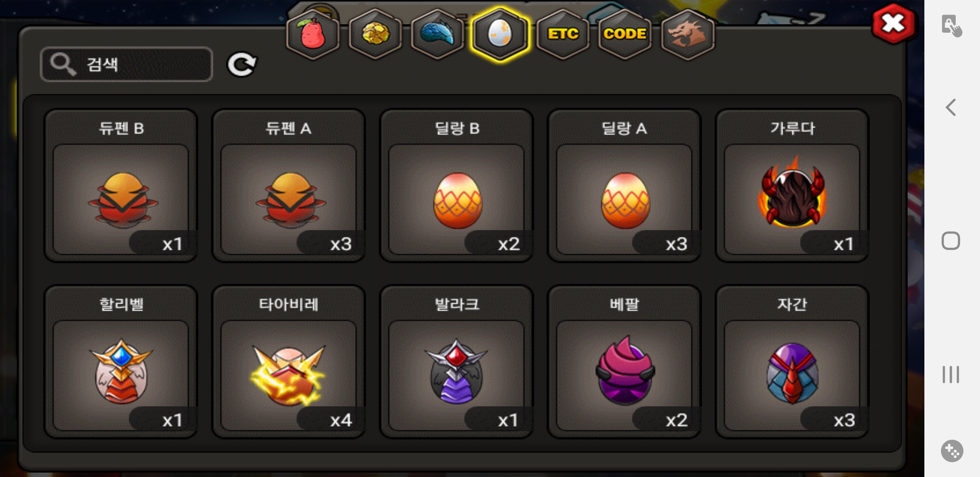Select the 자간 egg item
This screenshot has width=980, height=477.
[792, 362]
